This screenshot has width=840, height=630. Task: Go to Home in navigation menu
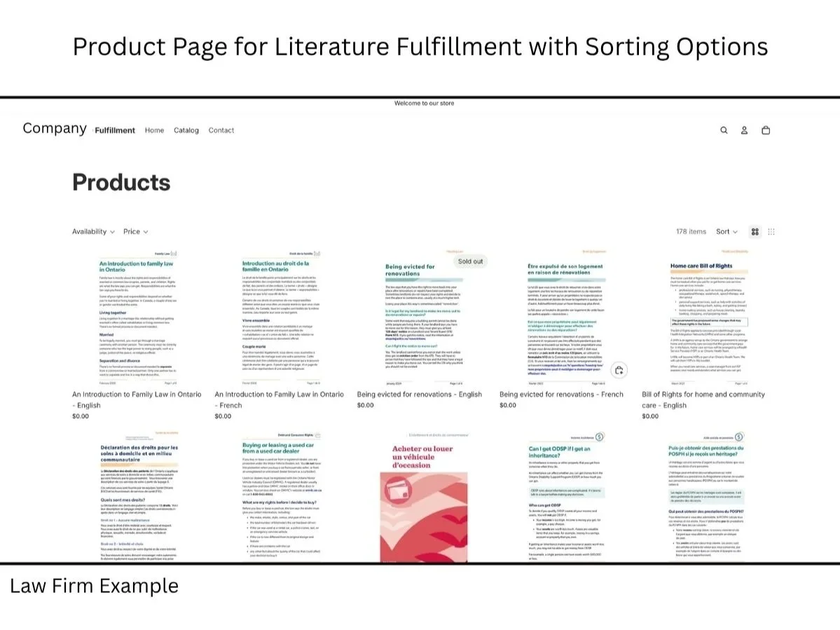(x=154, y=130)
